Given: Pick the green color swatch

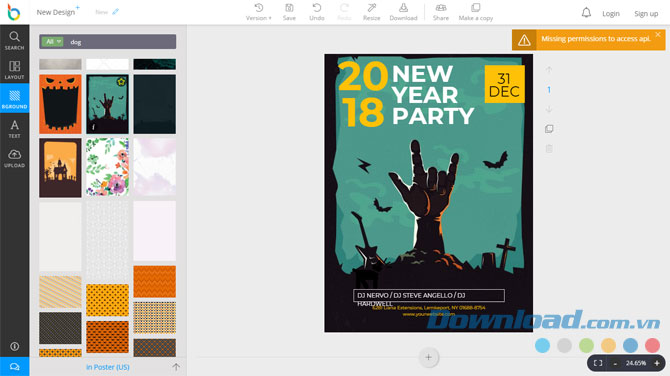Looking at the screenshot, I should [586, 345].
